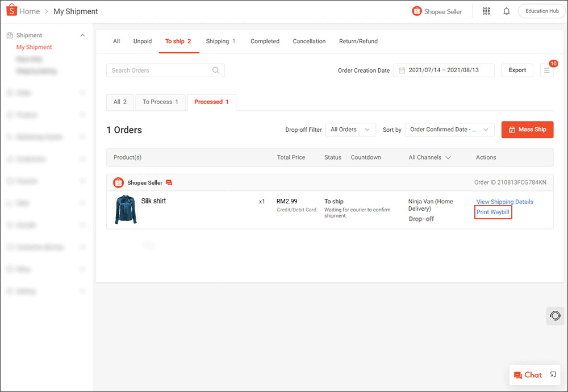Open the Chat widget at bottom right

click(x=528, y=375)
